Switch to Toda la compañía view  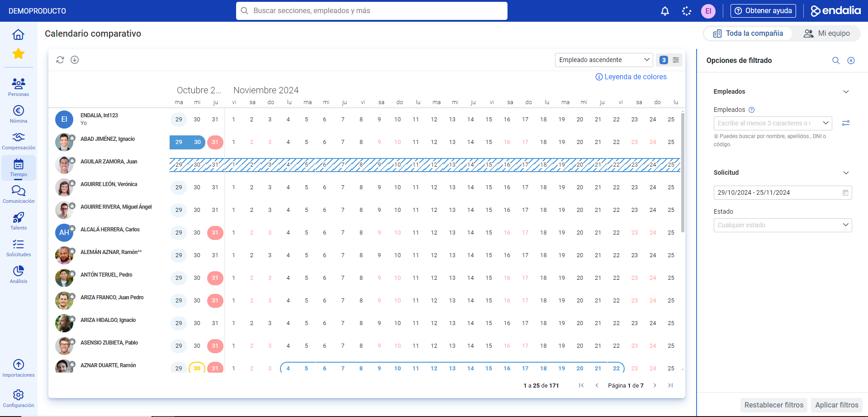748,34
